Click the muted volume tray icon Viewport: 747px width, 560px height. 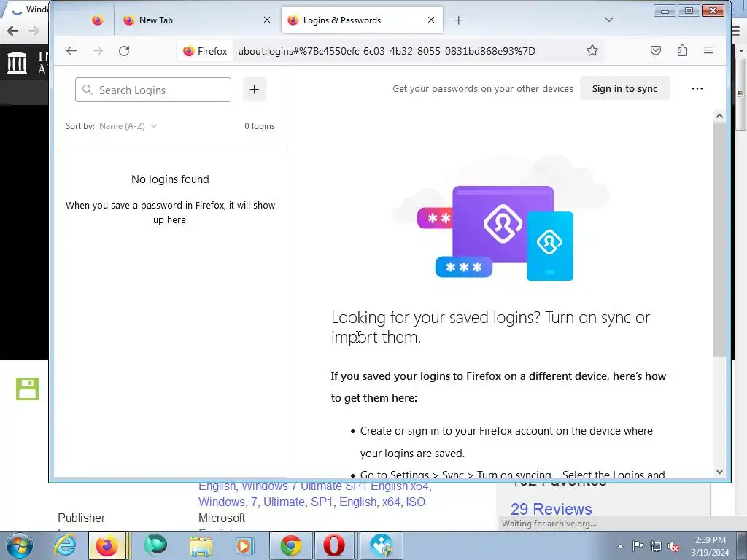coord(673,546)
